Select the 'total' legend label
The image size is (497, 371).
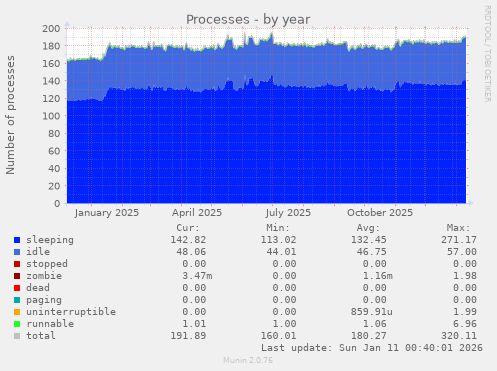click(x=41, y=336)
